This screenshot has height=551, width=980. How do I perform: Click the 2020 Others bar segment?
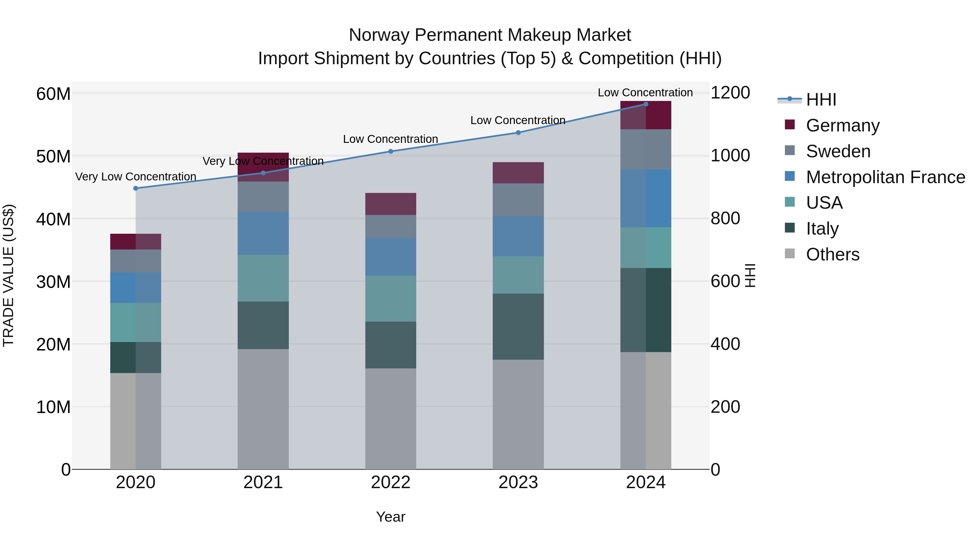(x=136, y=421)
